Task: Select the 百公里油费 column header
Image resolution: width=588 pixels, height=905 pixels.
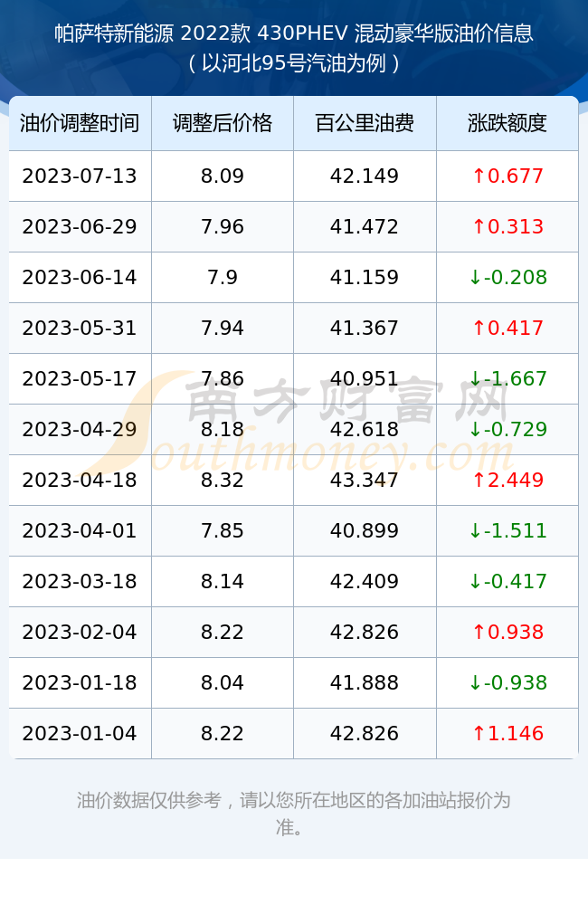Action: 365,123
